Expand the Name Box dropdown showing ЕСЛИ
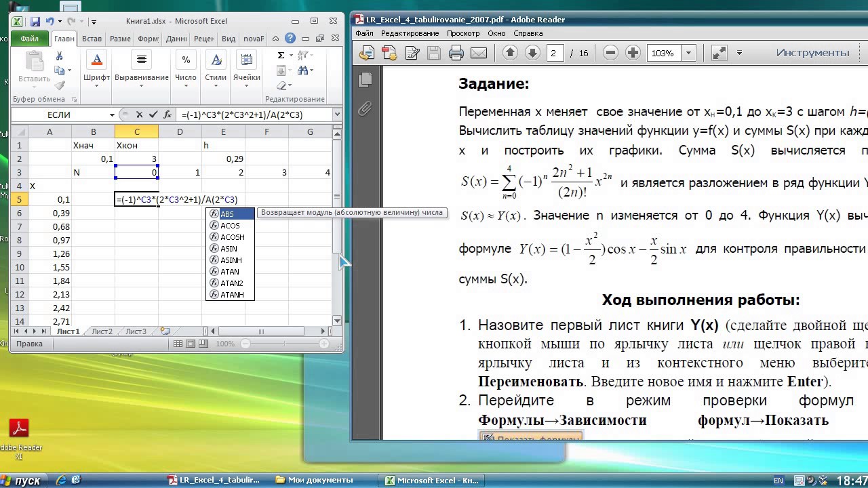Image resolution: width=868 pixels, height=488 pixels. coord(112,115)
